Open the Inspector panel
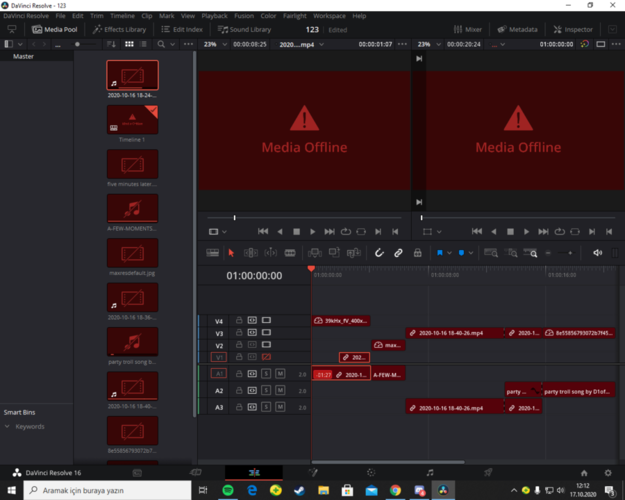This screenshot has width=625, height=500. pyautogui.click(x=573, y=30)
